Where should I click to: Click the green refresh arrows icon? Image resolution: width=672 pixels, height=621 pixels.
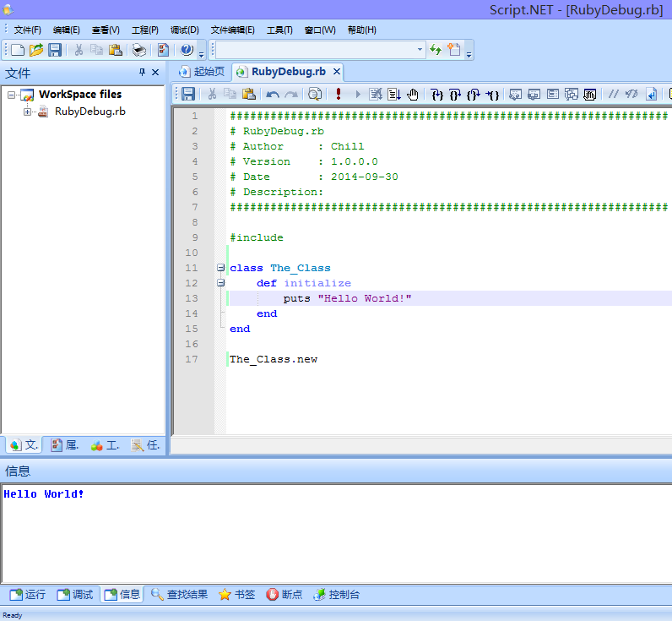pyautogui.click(x=436, y=50)
